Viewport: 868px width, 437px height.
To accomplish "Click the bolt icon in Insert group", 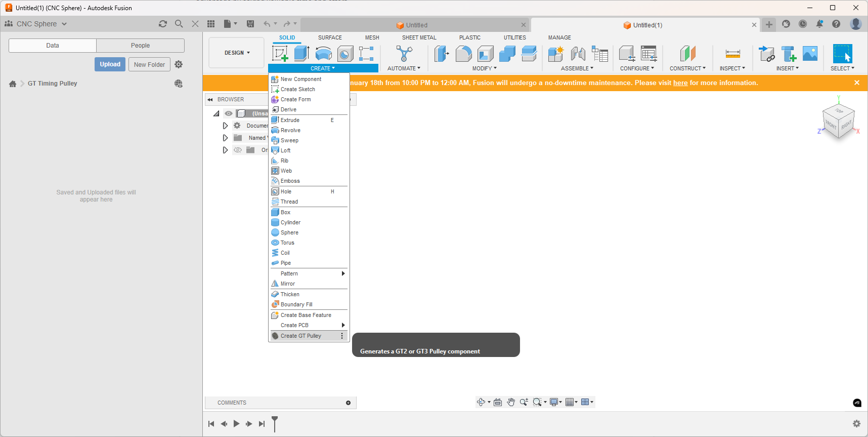I will click(789, 54).
